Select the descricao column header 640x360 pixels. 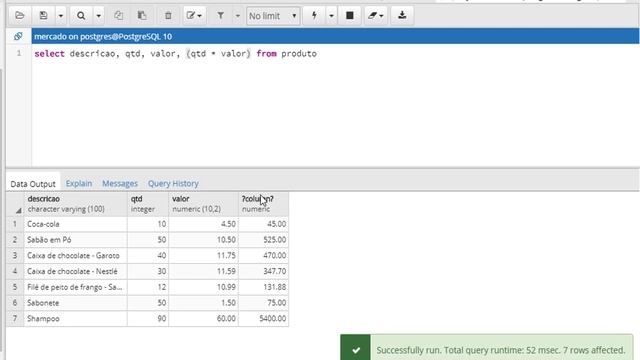tap(76, 204)
